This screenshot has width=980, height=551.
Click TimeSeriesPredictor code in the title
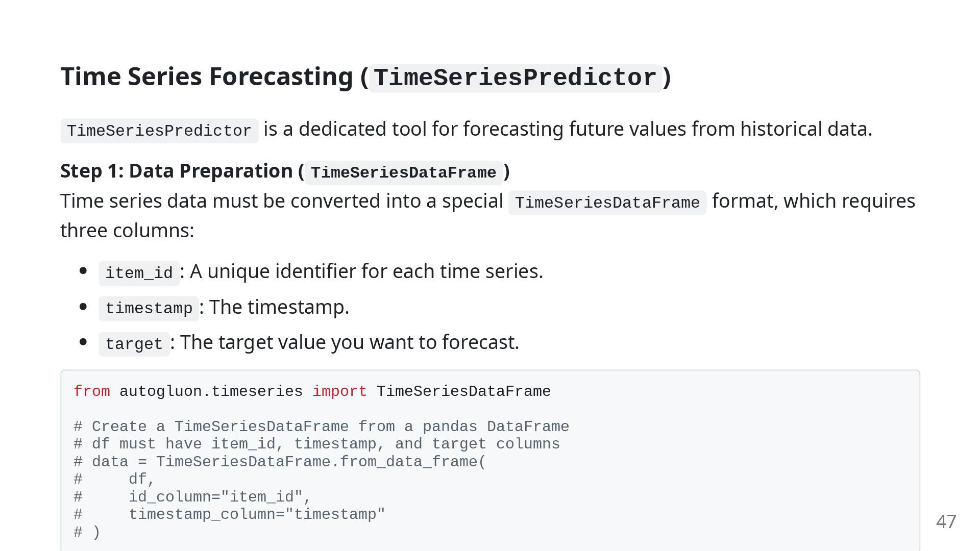[x=516, y=78]
